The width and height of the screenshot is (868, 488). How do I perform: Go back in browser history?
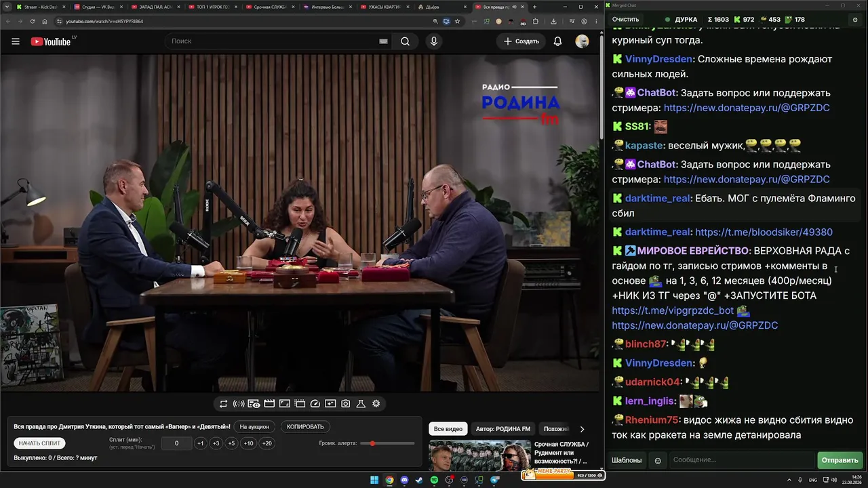click(x=8, y=21)
